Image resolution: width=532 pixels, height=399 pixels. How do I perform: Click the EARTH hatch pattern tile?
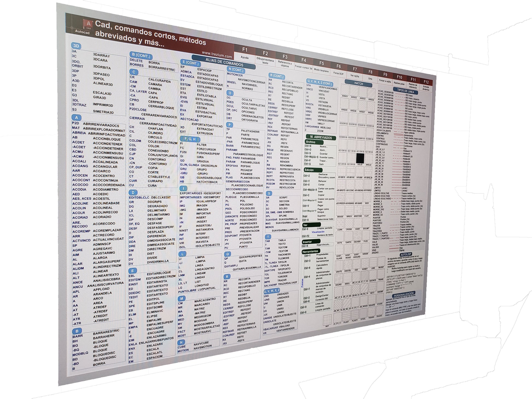pyautogui.click(x=348, y=237)
